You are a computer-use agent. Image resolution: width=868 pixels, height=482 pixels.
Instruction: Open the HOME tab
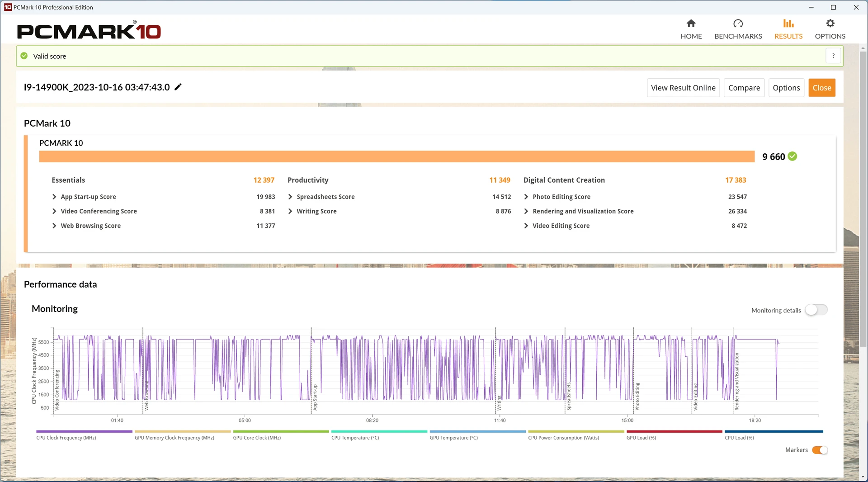[x=691, y=29]
